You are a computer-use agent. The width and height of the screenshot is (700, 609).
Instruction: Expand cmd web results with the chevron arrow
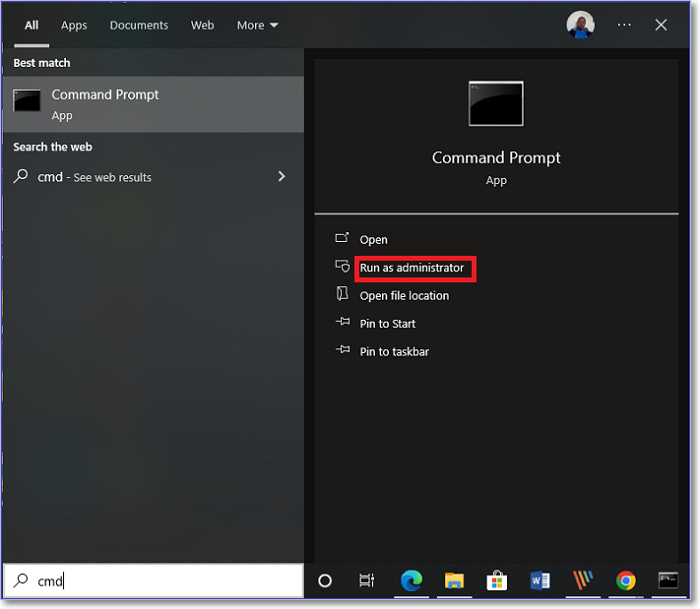click(281, 177)
